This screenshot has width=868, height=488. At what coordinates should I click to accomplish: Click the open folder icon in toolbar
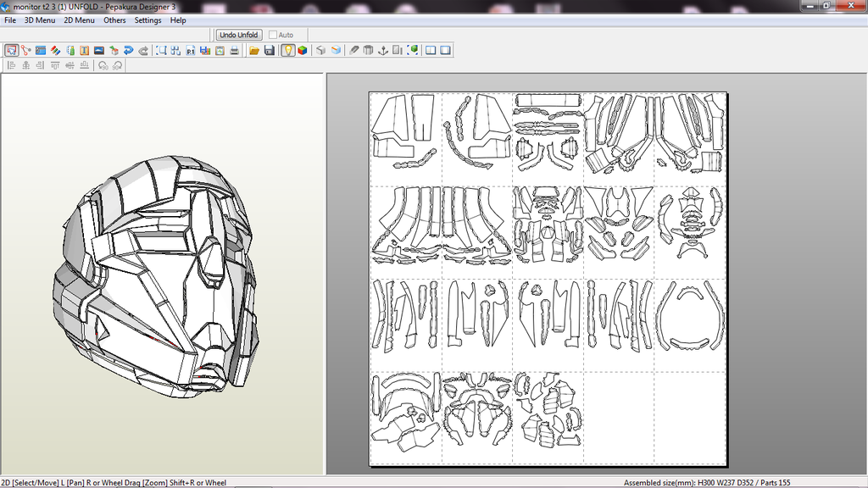pyautogui.click(x=254, y=51)
